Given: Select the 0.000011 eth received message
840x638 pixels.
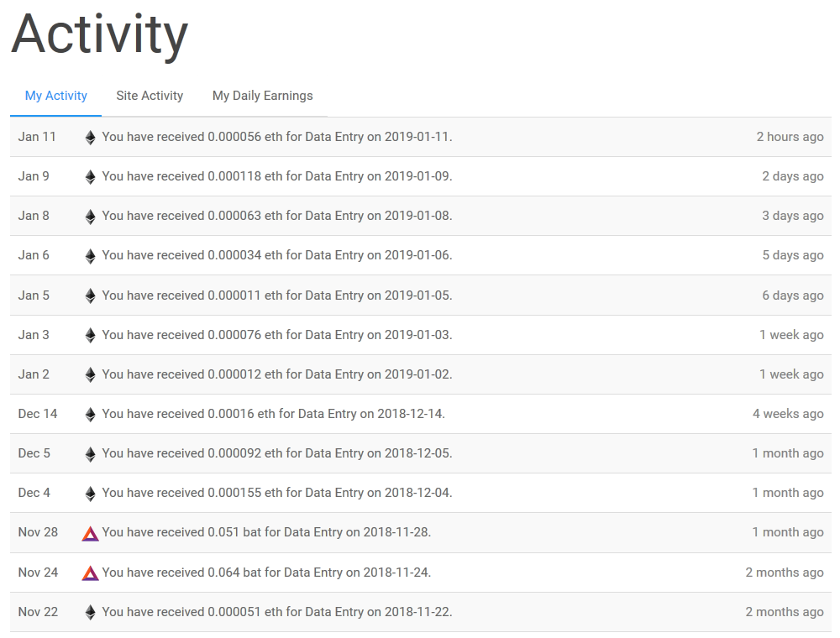Looking at the screenshot, I should 277,295.
